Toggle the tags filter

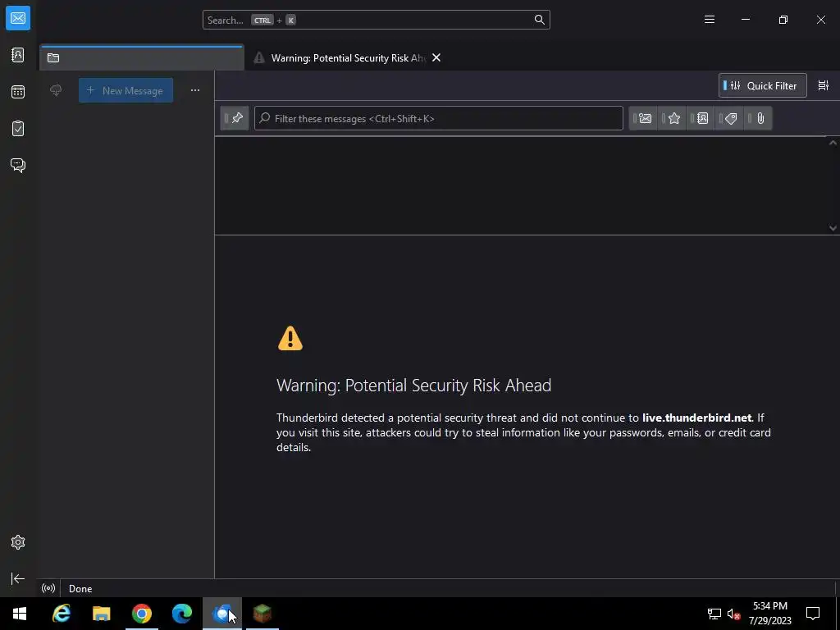tap(729, 118)
